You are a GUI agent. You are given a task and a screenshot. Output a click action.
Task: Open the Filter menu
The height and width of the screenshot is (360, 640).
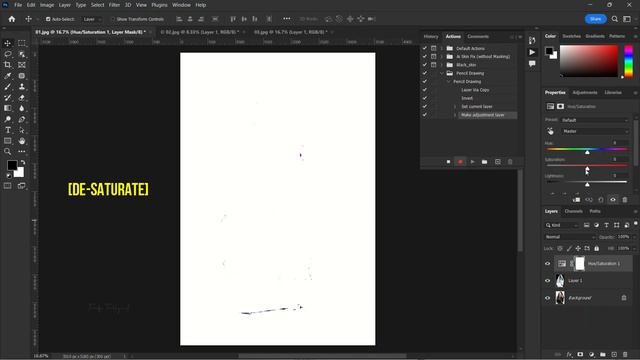(114, 5)
